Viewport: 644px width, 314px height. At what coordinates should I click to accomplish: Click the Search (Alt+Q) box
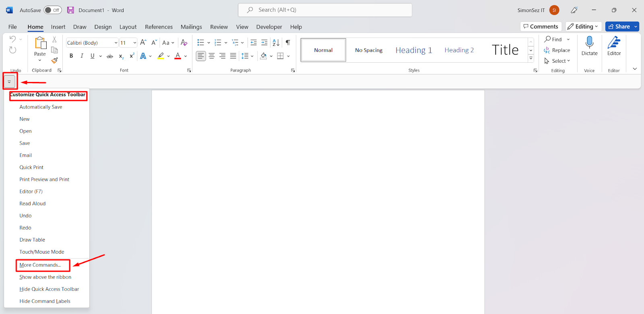coord(325,10)
